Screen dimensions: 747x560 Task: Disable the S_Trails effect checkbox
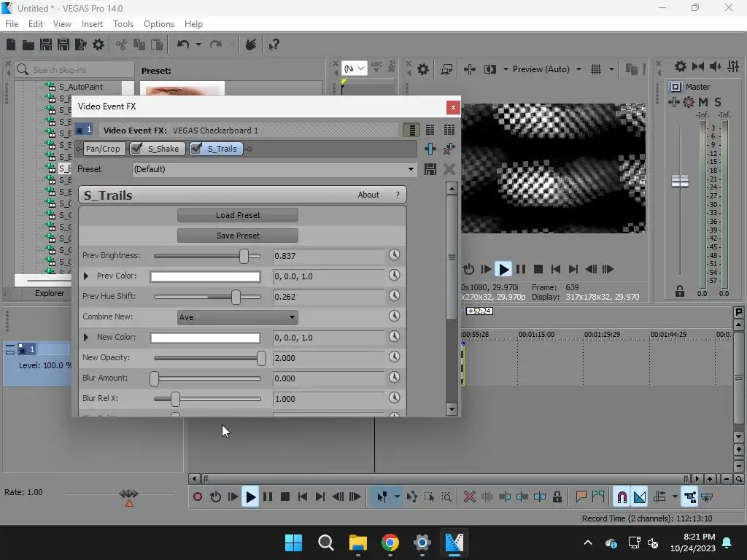(x=196, y=149)
